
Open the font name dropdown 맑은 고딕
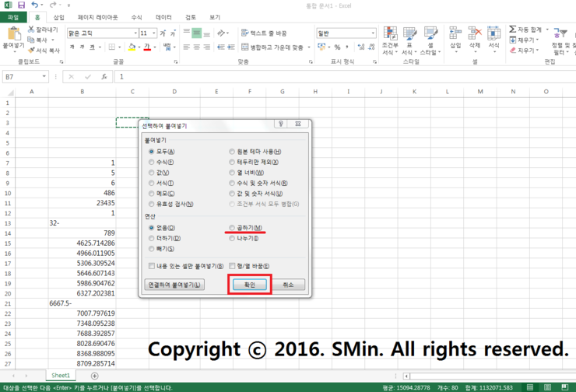(x=135, y=33)
